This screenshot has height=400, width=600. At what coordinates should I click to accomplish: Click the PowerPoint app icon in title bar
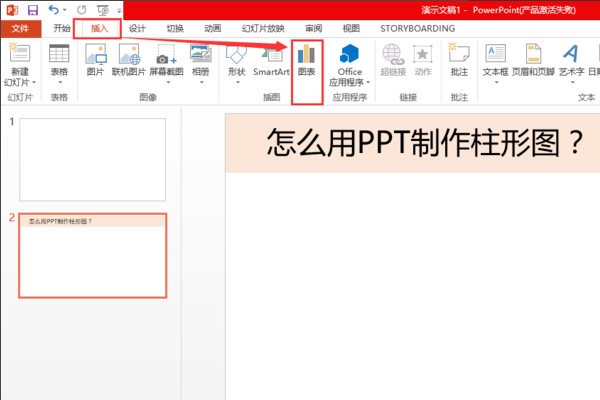coord(12,10)
